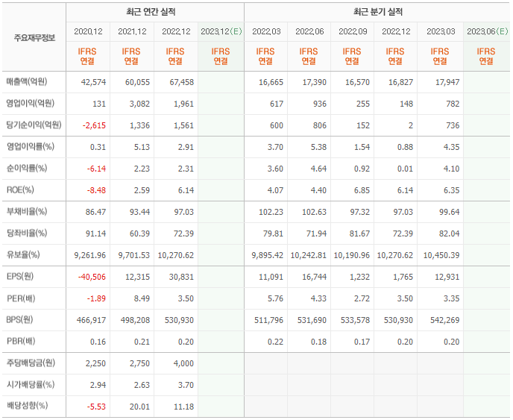Click the negative EPS value -40,506
513x420 pixels.
click(92, 277)
